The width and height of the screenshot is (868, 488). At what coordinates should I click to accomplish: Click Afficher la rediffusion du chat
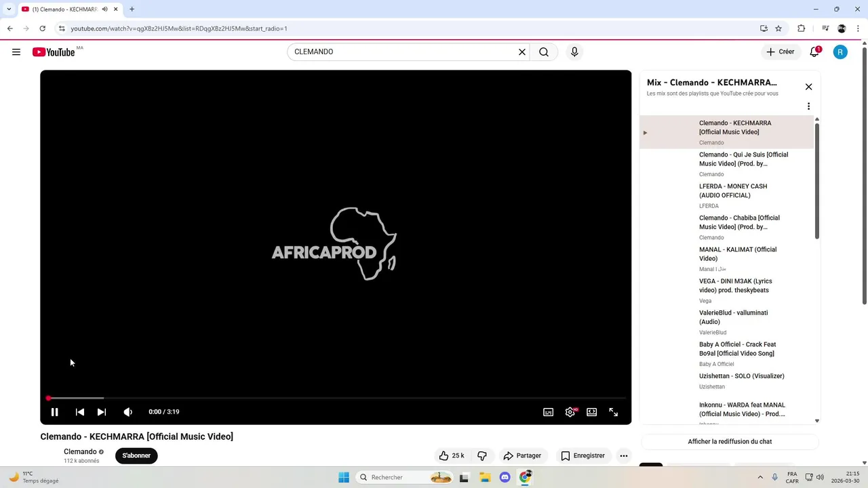[x=730, y=442]
